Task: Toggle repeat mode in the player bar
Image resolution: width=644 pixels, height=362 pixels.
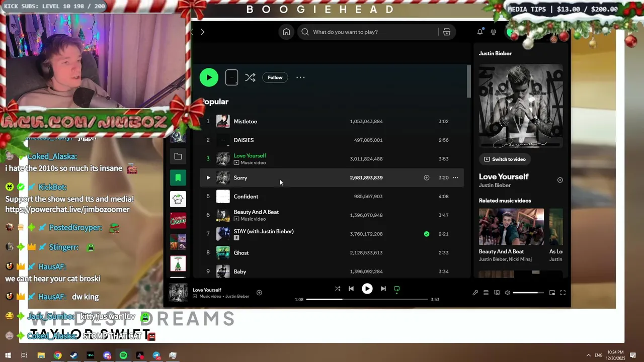Action: pyautogui.click(x=397, y=289)
